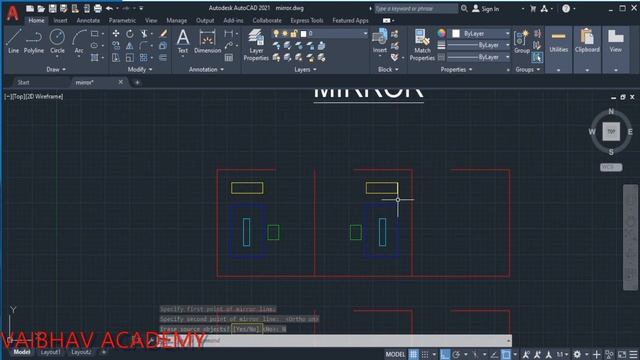Click the Copy tool icon
This screenshot has height=360, width=640.
(116, 46)
